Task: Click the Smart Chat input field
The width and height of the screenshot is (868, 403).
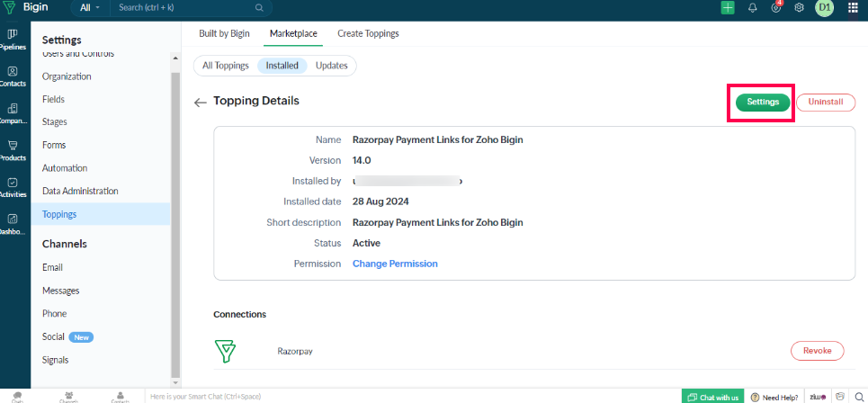Action: [x=412, y=397]
